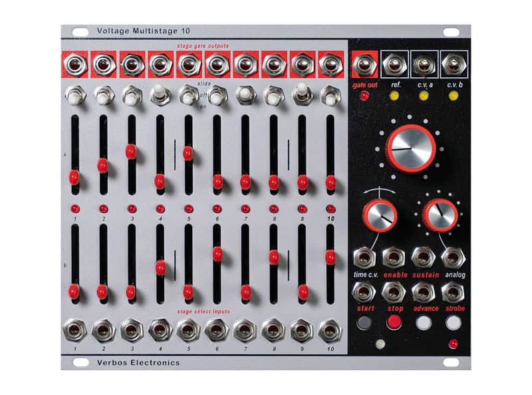
Task: Click the stage 1 red LED indicator
Action: coord(75,209)
